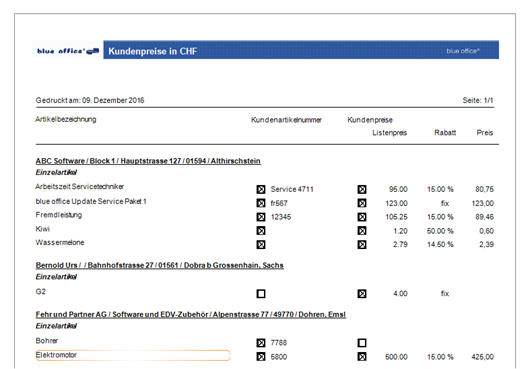This screenshot has height=369, width=530.
Task: Toggle Kundenpreise checkbox in G2 row
Action: [362, 294]
